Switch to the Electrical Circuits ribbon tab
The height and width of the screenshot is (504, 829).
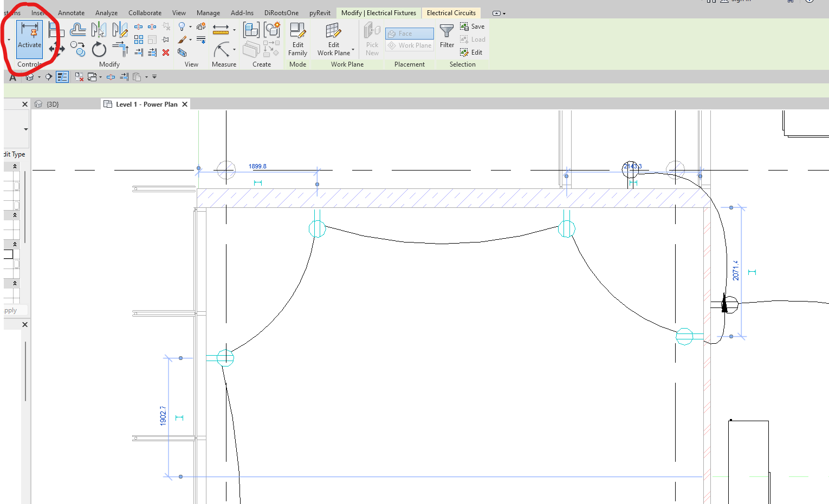tap(451, 12)
